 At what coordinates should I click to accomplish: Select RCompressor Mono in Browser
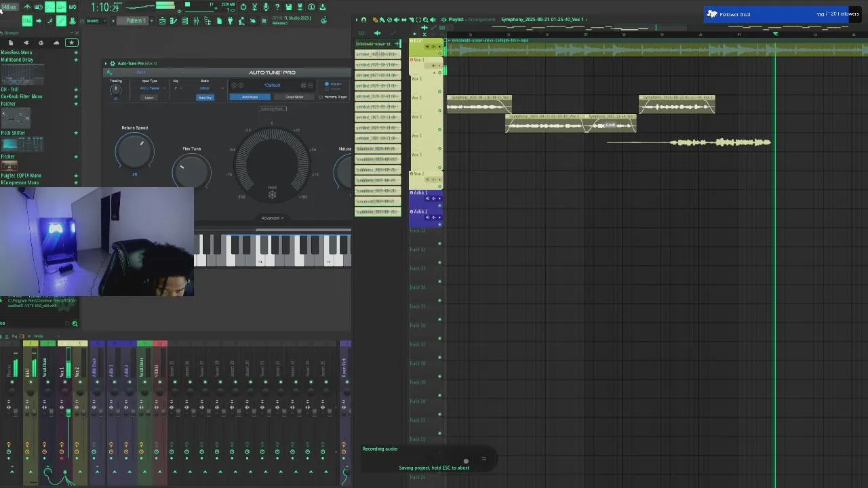click(x=20, y=182)
